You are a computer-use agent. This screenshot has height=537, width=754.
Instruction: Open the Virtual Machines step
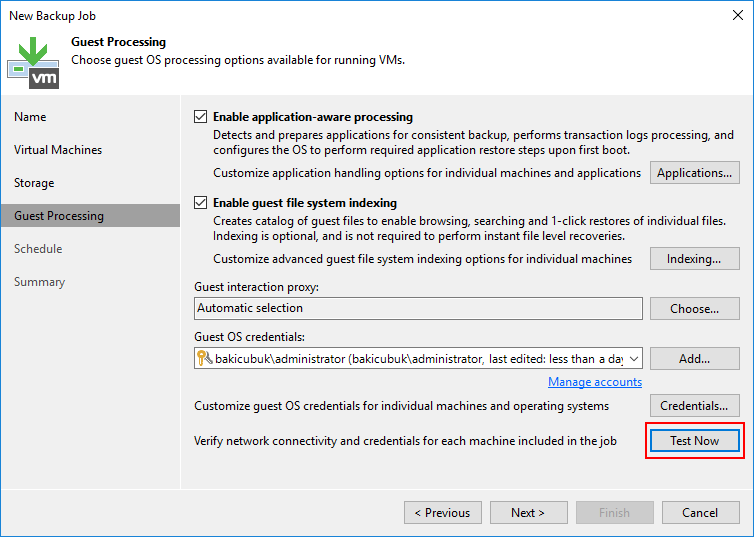pyautogui.click(x=58, y=150)
